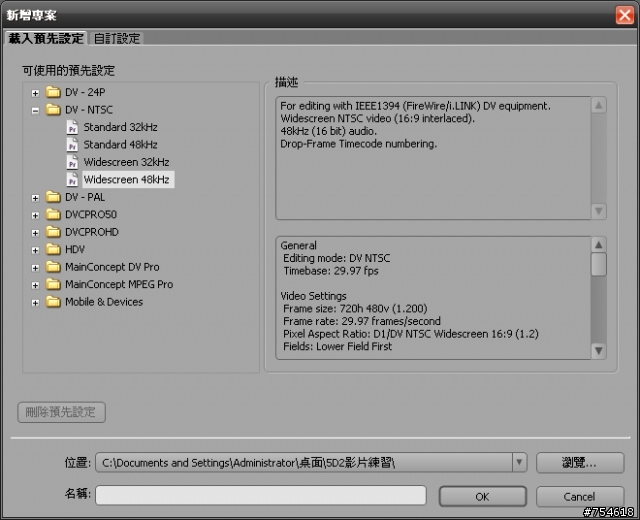Select the DVCPROHD folder label

(x=92, y=232)
